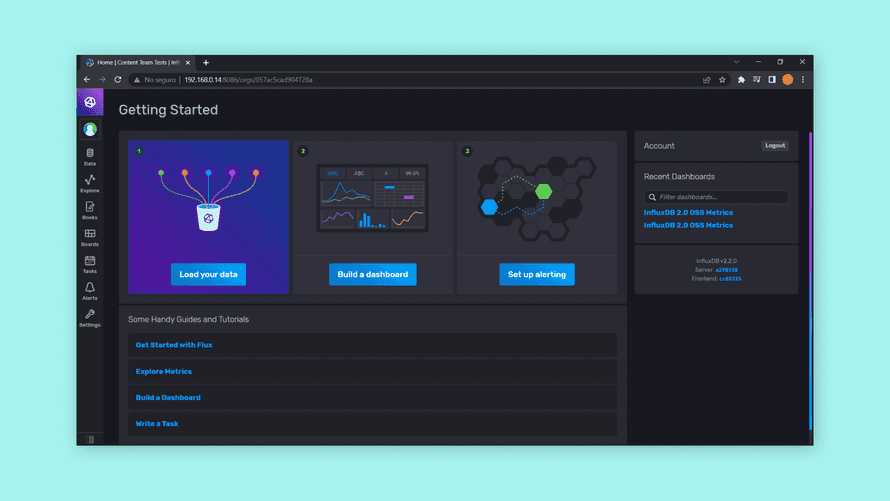Image resolution: width=890 pixels, height=501 pixels.
Task: Open the Build a Dashboard guide link
Action: click(x=168, y=398)
